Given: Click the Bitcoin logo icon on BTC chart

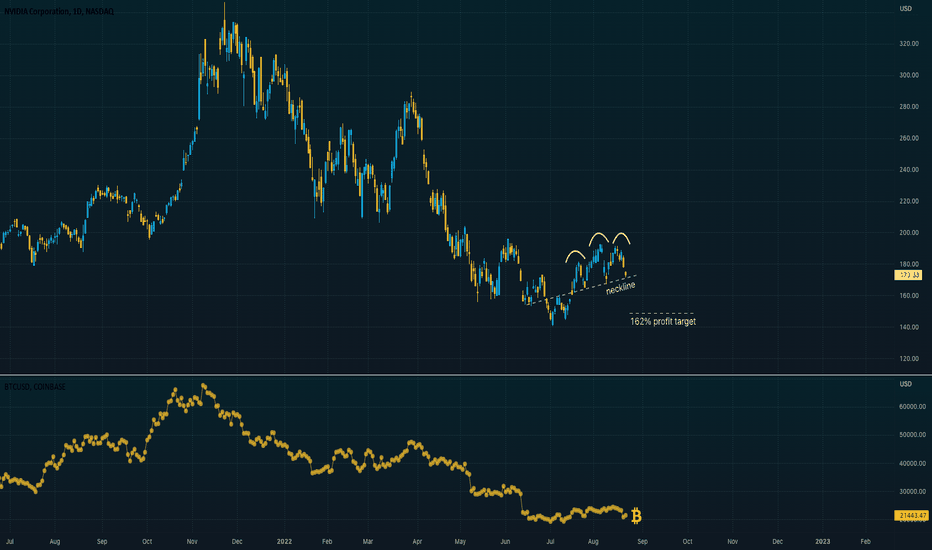Looking at the screenshot, I should coord(636,516).
